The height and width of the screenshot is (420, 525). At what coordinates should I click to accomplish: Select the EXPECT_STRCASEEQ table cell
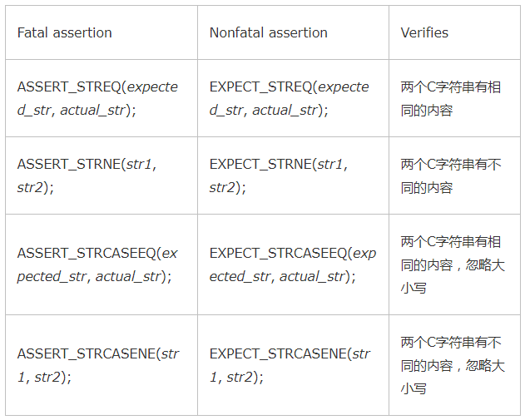pyautogui.click(x=293, y=264)
